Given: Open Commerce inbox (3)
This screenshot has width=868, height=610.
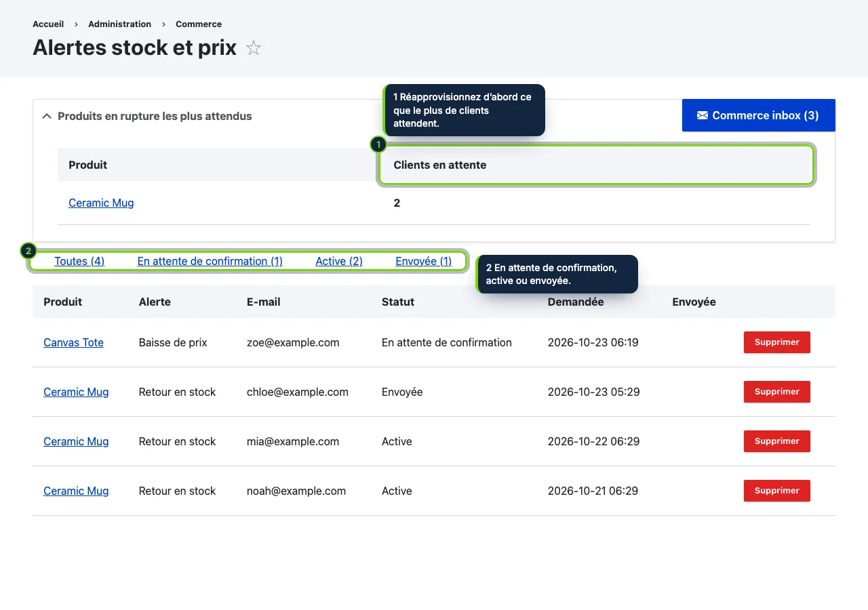Looking at the screenshot, I should [x=758, y=115].
